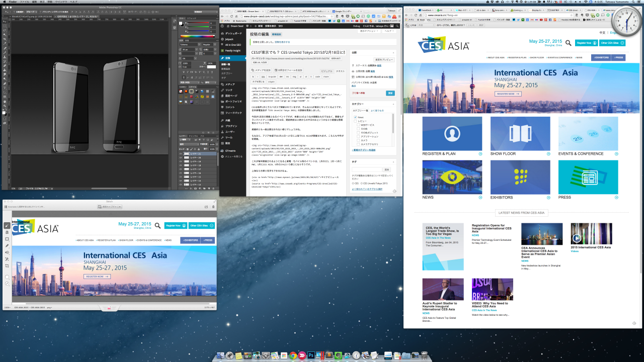Click Register Now button on CES Asia site
Viewport: 644px width, 362px height.
click(x=586, y=43)
